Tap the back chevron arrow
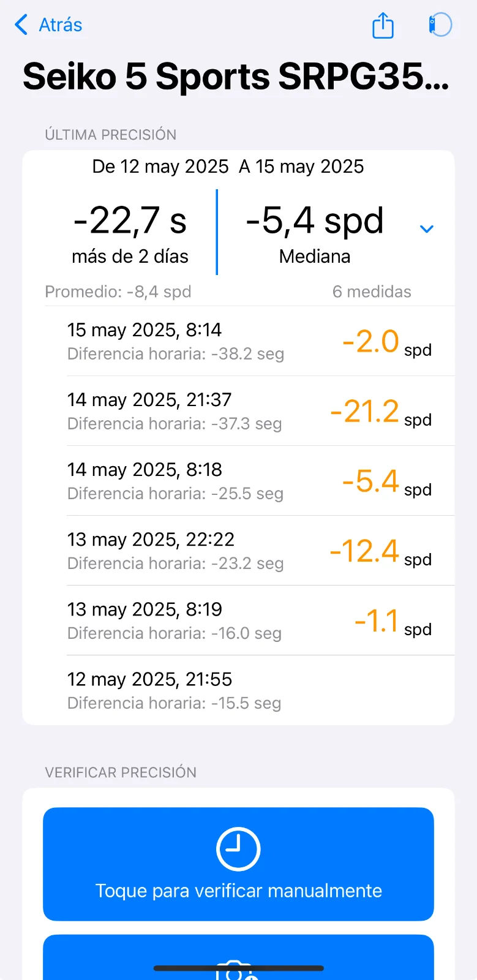 pyautogui.click(x=21, y=24)
